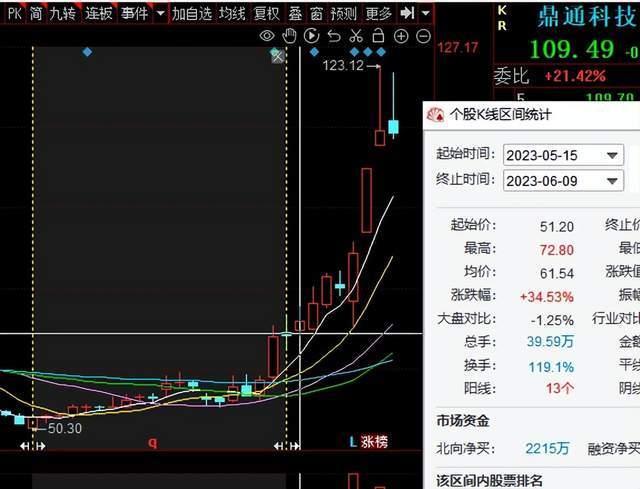Image resolution: width=640 pixels, height=489 pixels.
Task: Click the PK toolbar button
Action: (14, 13)
